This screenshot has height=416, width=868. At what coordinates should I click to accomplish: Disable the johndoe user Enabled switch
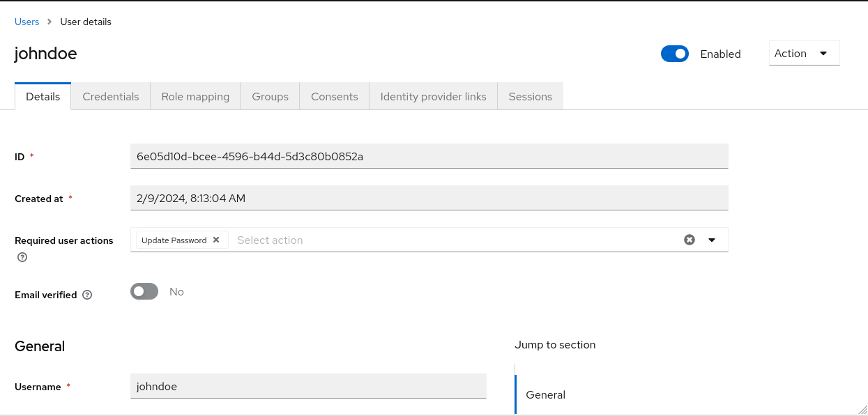[674, 54]
